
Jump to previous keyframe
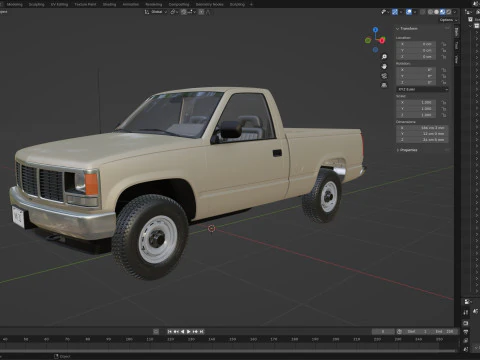coord(176,331)
